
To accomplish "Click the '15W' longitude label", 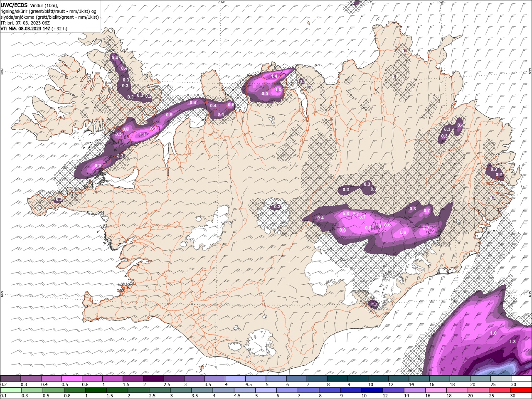I will tap(440, 2).
